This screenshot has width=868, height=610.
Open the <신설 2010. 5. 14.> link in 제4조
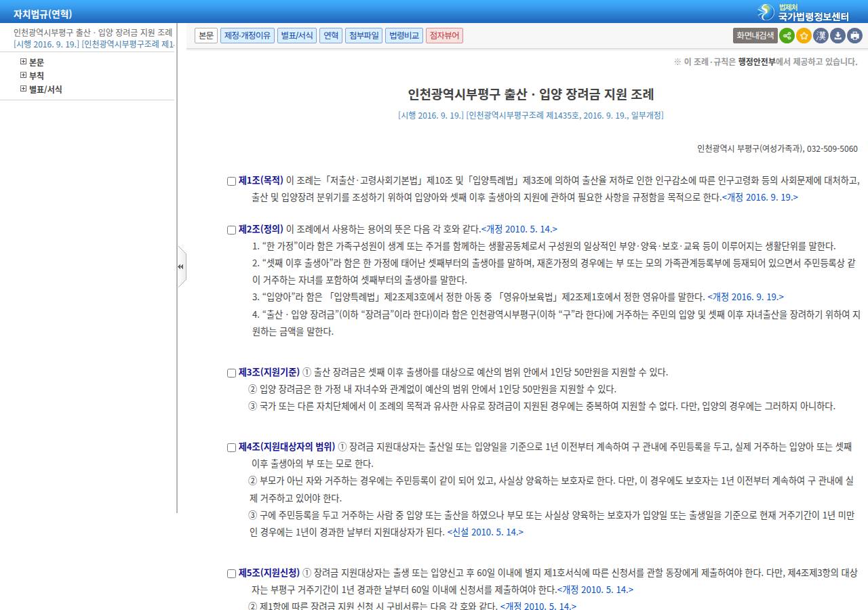[486, 532]
